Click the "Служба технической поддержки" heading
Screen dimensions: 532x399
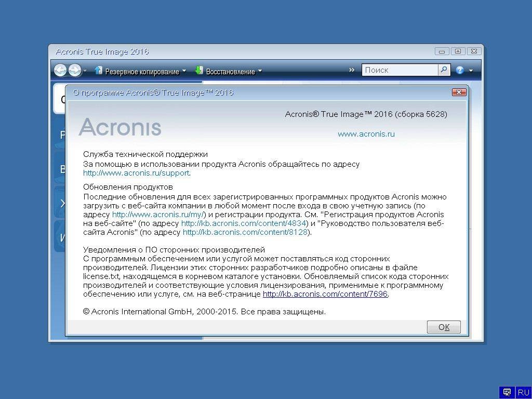pyautogui.click(x=145, y=154)
